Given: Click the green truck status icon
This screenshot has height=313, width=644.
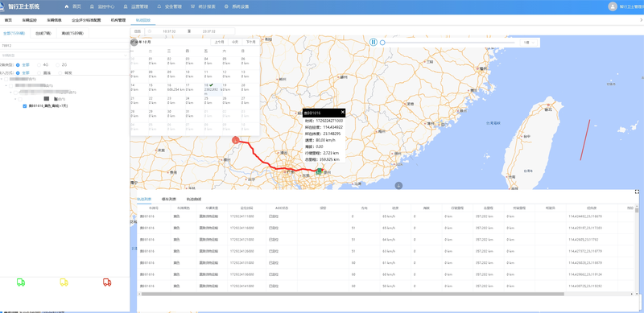Looking at the screenshot, I should 21,282.
